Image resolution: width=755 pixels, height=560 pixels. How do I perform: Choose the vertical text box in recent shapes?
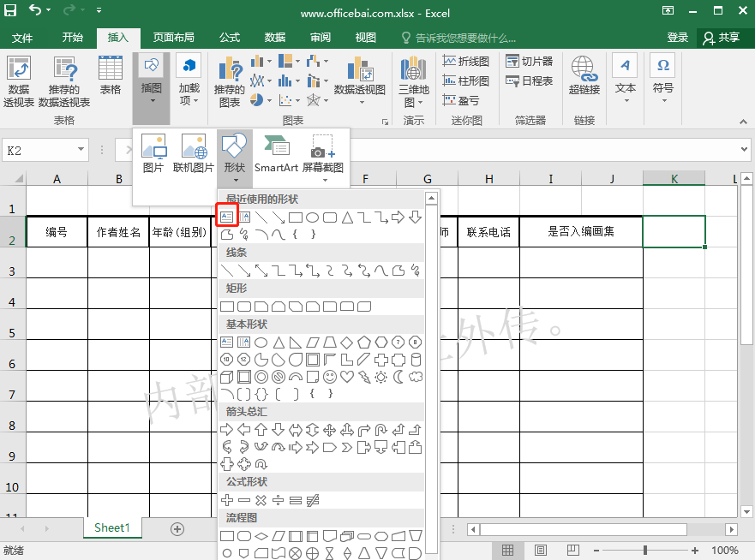pos(244,217)
